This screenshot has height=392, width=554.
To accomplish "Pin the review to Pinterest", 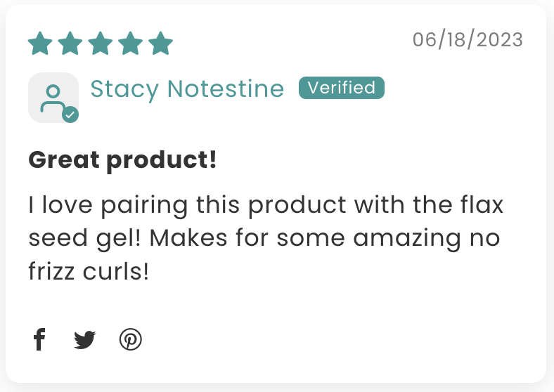I will (x=130, y=339).
